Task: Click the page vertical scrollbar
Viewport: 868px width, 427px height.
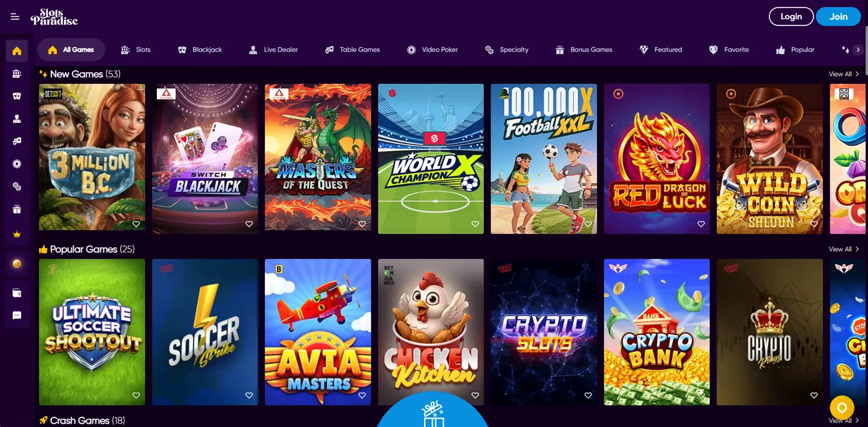Action: tap(866, 49)
